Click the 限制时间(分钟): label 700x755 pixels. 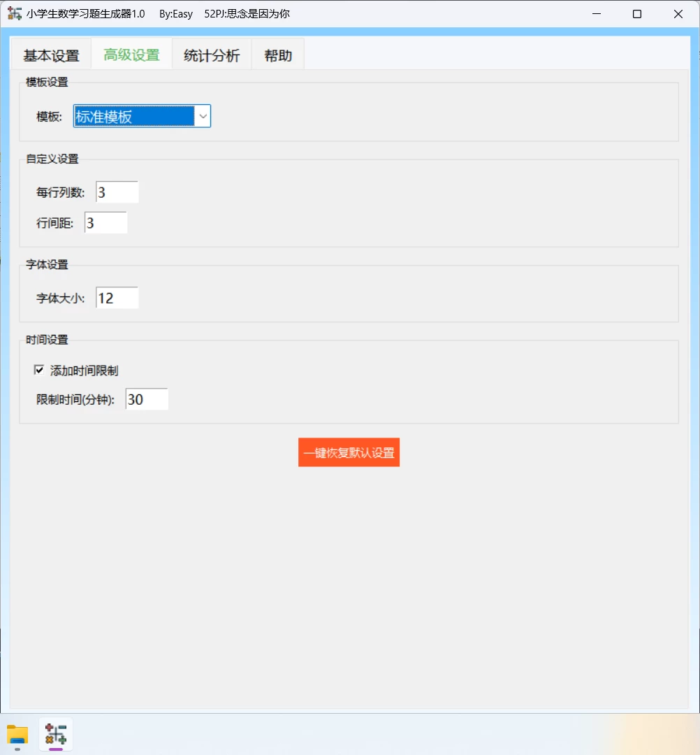pyautogui.click(x=75, y=399)
